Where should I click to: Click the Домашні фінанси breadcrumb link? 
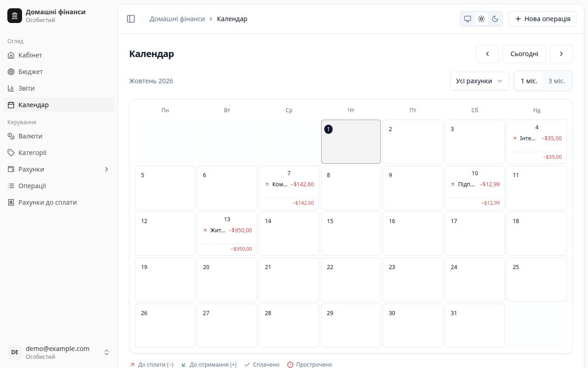coord(177,19)
